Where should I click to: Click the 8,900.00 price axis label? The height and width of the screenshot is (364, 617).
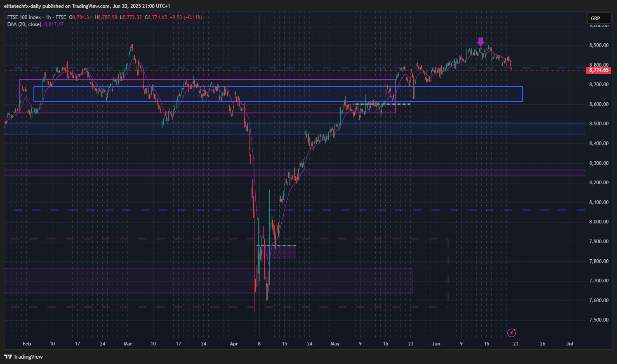coord(599,45)
